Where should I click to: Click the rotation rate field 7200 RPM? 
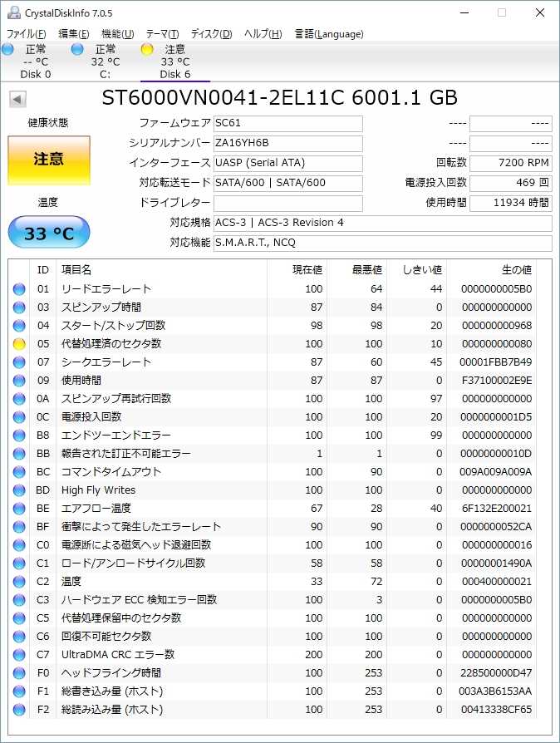[x=511, y=163]
